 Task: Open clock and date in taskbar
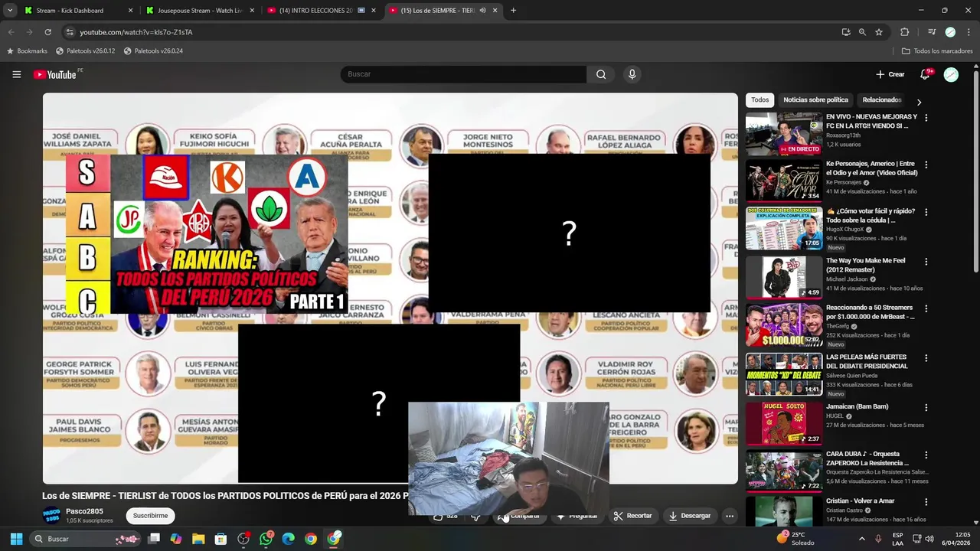pos(956,539)
